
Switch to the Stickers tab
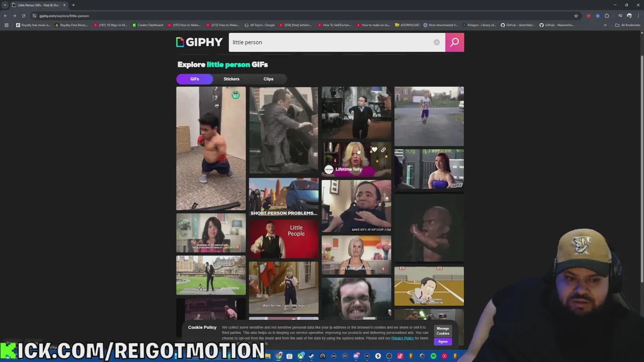point(231,79)
